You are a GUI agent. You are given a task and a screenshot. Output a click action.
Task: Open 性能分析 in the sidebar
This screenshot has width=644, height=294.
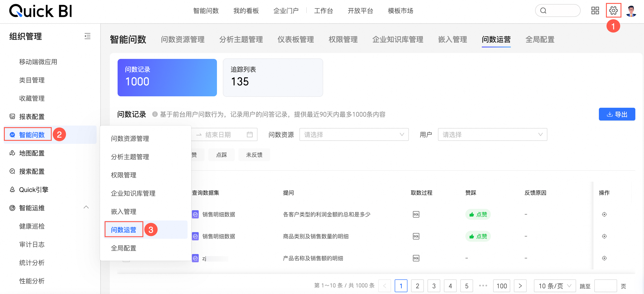32,281
